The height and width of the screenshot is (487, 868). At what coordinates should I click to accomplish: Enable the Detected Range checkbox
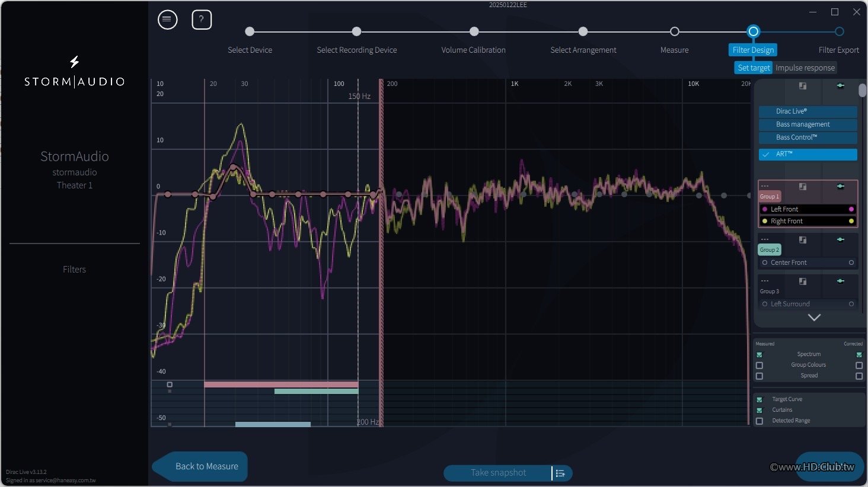[759, 421]
